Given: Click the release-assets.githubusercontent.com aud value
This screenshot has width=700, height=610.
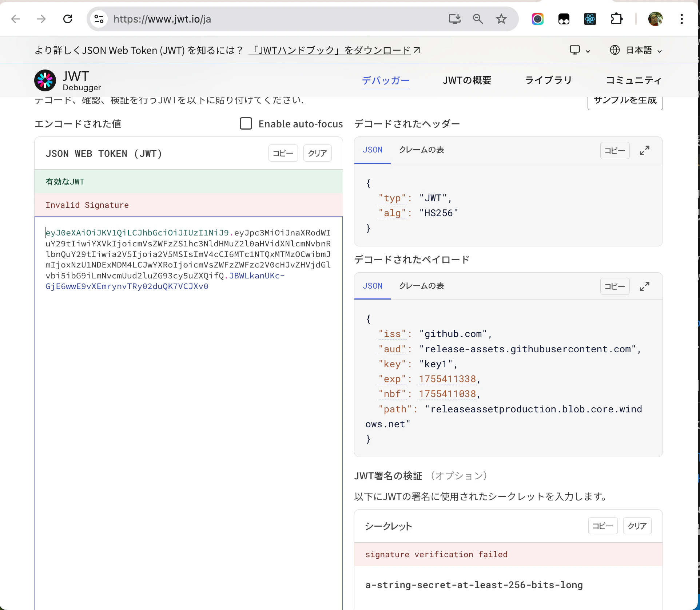Looking at the screenshot, I should pos(528,349).
